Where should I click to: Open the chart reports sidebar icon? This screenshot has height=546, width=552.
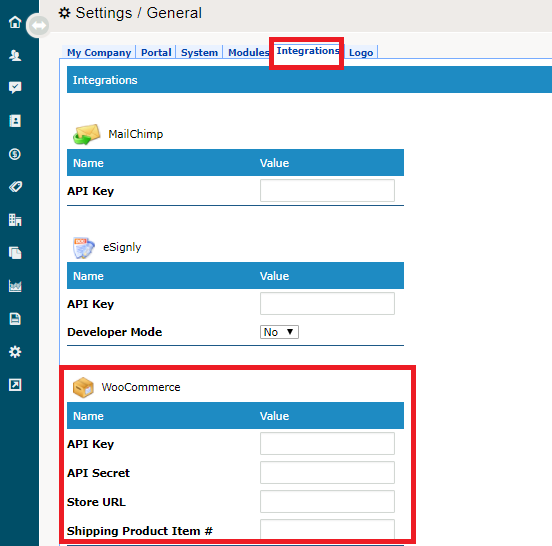pos(15,285)
